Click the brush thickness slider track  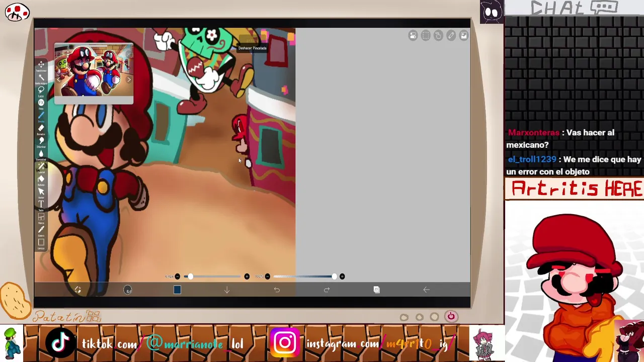click(x=212, y=277)
